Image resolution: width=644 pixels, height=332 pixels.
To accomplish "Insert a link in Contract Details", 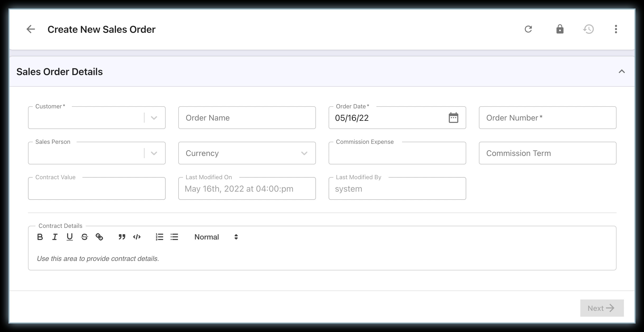I will click(x=99, y=237).
